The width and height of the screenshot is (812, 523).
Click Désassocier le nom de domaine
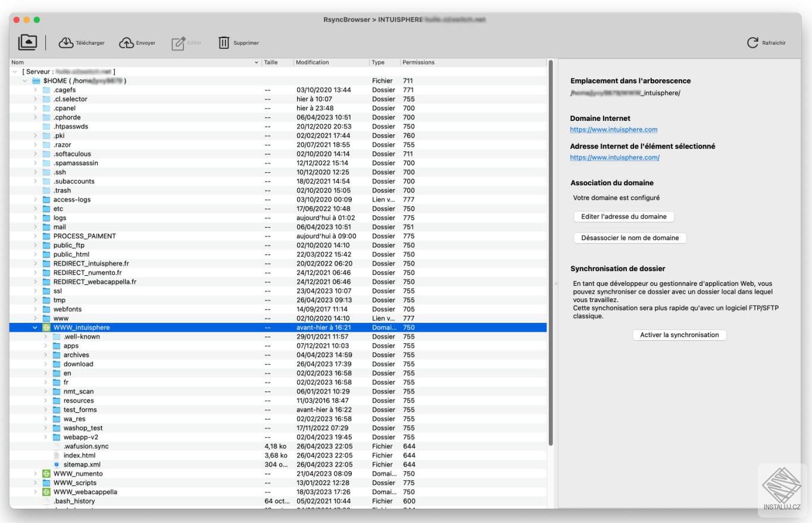pos(631,238)
